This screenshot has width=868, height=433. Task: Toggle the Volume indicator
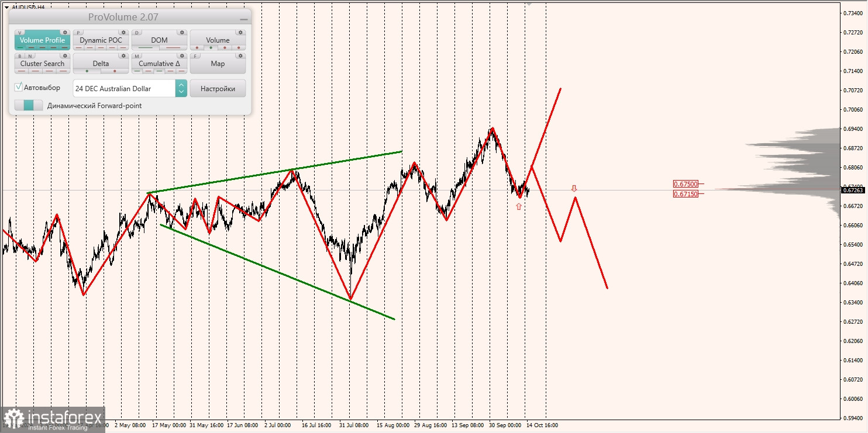click(x=218, y=40)
